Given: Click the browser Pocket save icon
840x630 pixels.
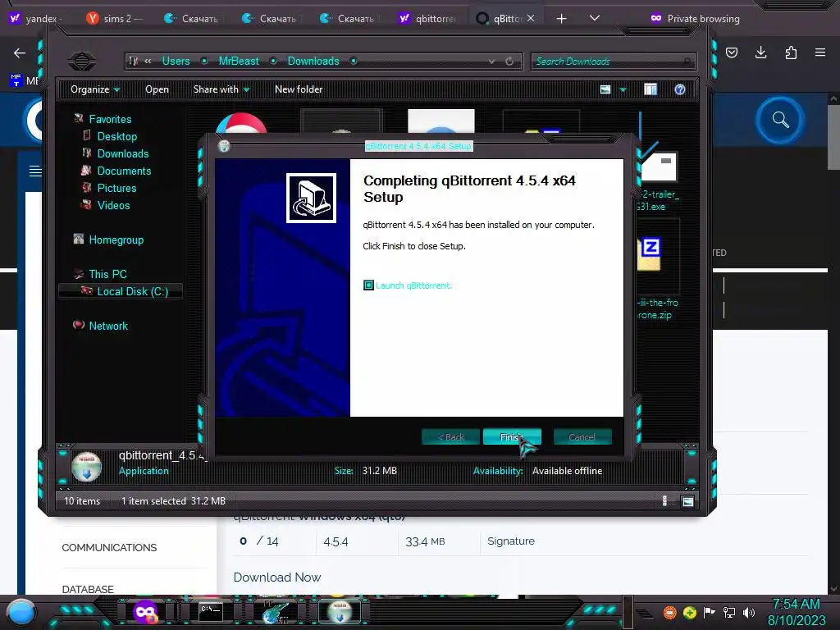Looking at the screenshot, I should (732, 52).
